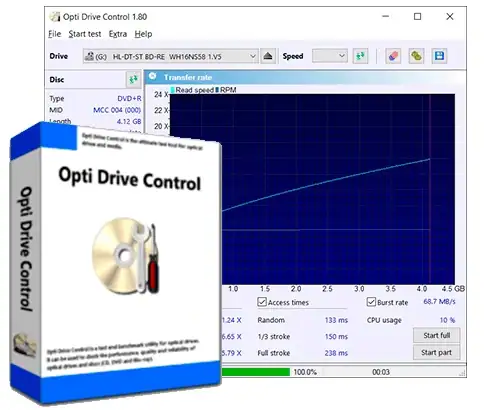Refresh speed list with green arrows icon
This screenshot has width=484, height=410.
click(x=360, y=56)
